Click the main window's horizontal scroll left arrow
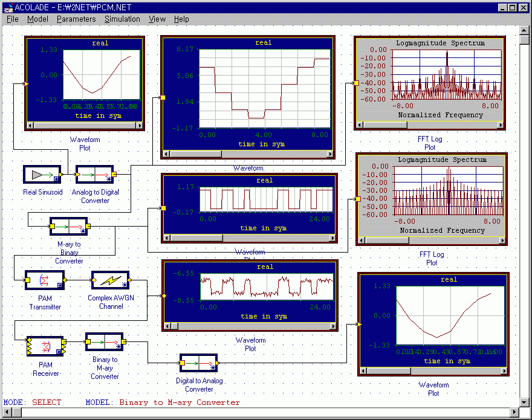 tap(7, 412)
